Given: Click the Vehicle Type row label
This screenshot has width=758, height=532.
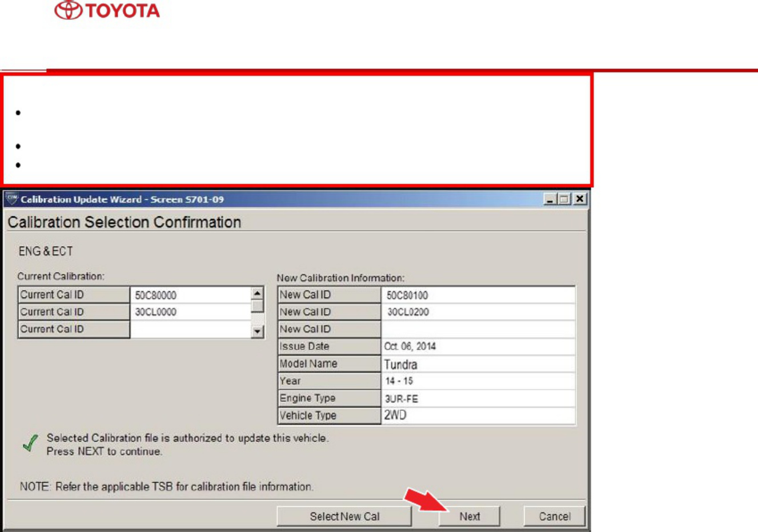Looking at the screenshot, I should (x=330, y=416).
